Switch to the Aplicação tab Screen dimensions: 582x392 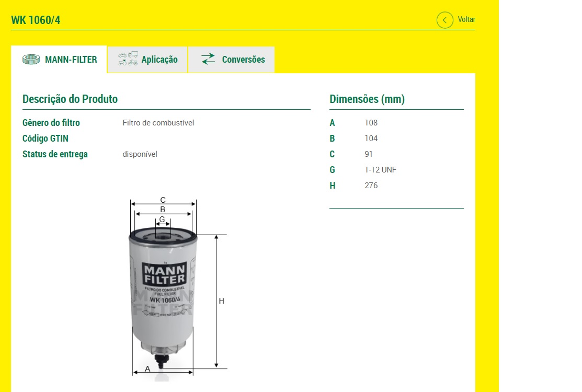pyautogui.click(x=159, y=60)
